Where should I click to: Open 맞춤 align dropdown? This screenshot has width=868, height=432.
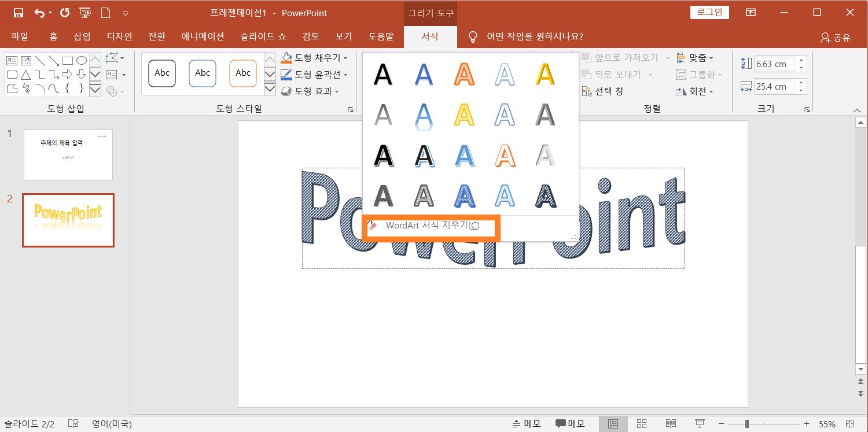pyautogui.click(x=695, y=58)
